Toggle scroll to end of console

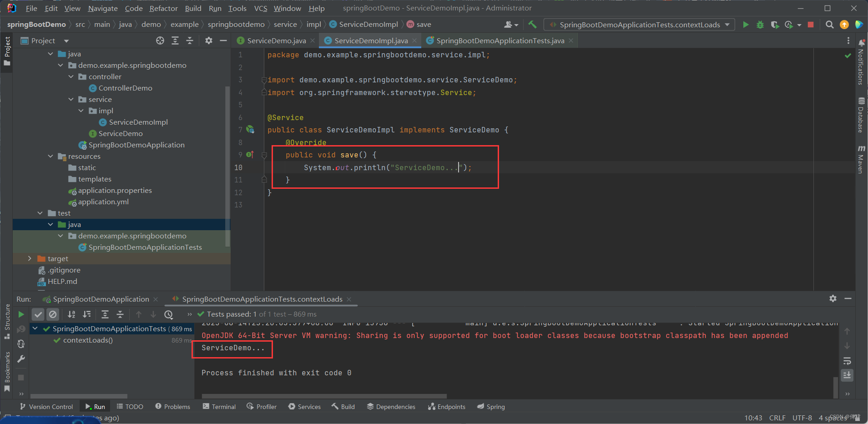847,375
